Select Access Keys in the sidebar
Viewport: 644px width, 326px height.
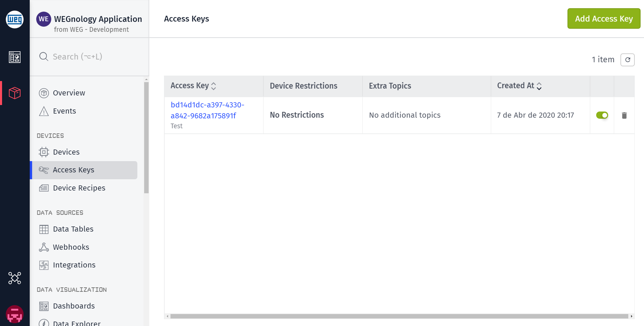point(84,170)
